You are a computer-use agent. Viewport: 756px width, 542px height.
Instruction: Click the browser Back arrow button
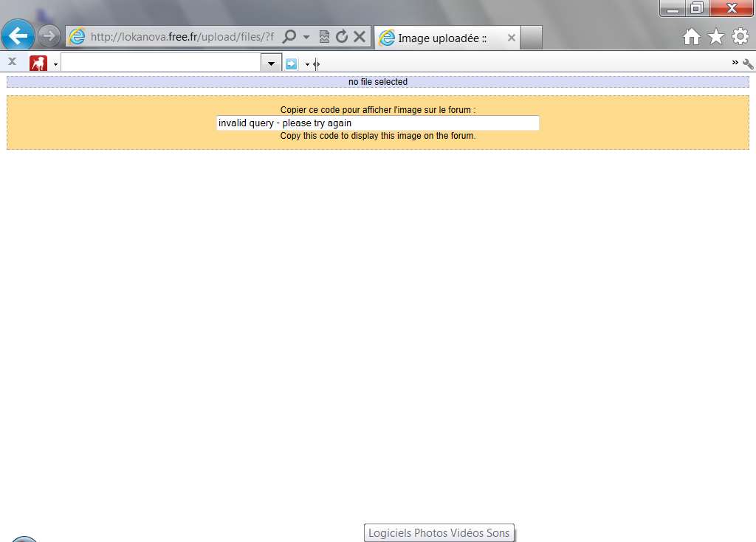(18, 35)
